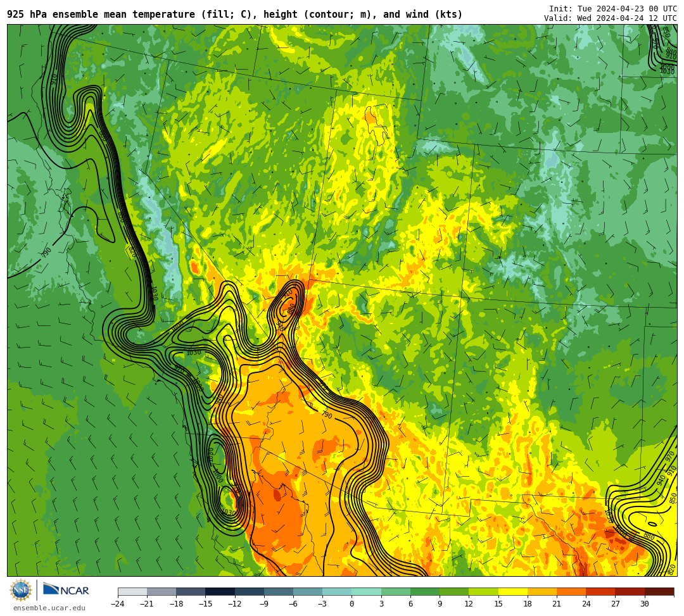Image resolution: width=684 pixels, height=616 pixels.
Task: Pick the blue-gray −9 to −6 swatch
Action: (x=279, y=591)
